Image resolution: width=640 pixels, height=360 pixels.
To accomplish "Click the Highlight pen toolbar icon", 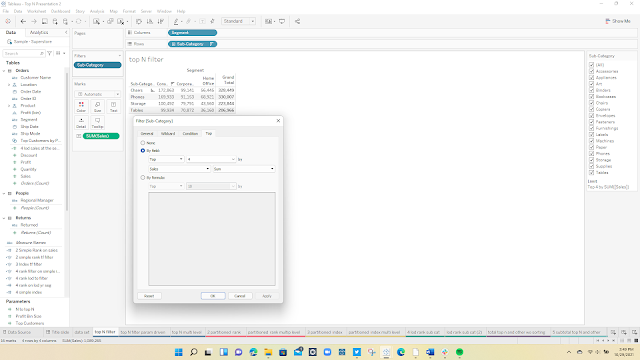I will pyautogui.click(x=176, y=21).
